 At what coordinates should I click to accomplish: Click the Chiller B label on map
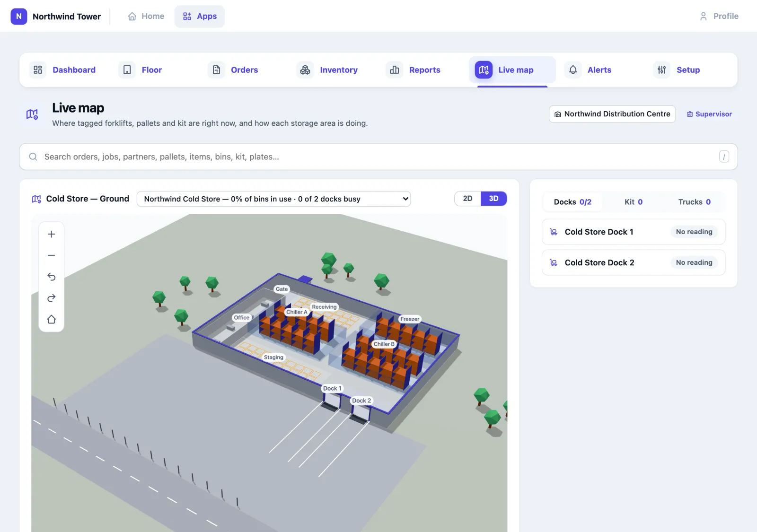tap(384, 344)
